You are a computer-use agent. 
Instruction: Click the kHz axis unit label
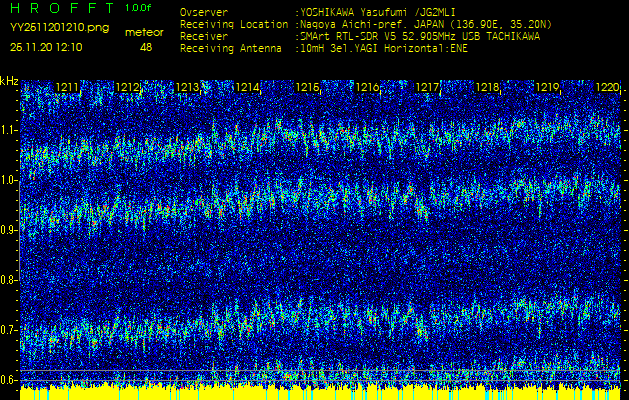tap(9, 81)
